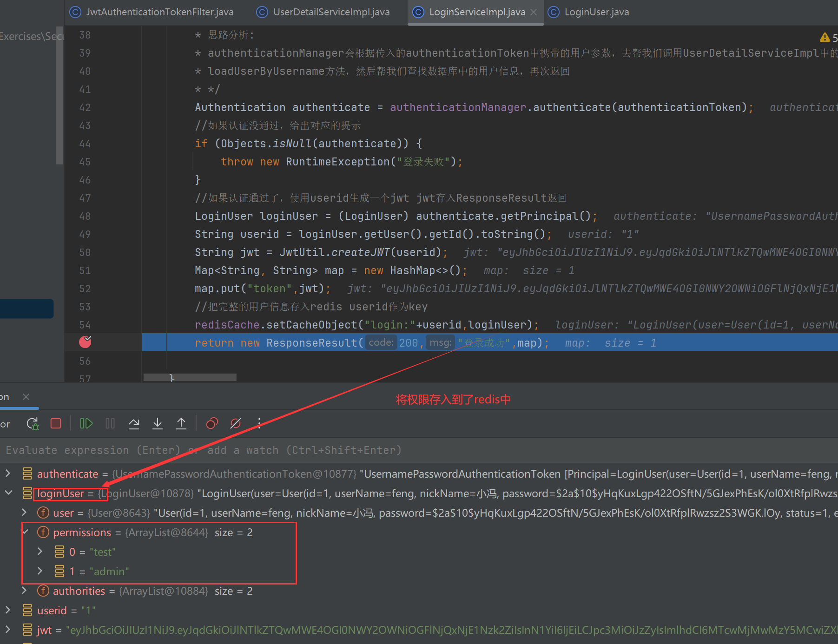Viewport: 838px width, 644px height.
Task: Step out of current method
Action: (x=181, y=423)
